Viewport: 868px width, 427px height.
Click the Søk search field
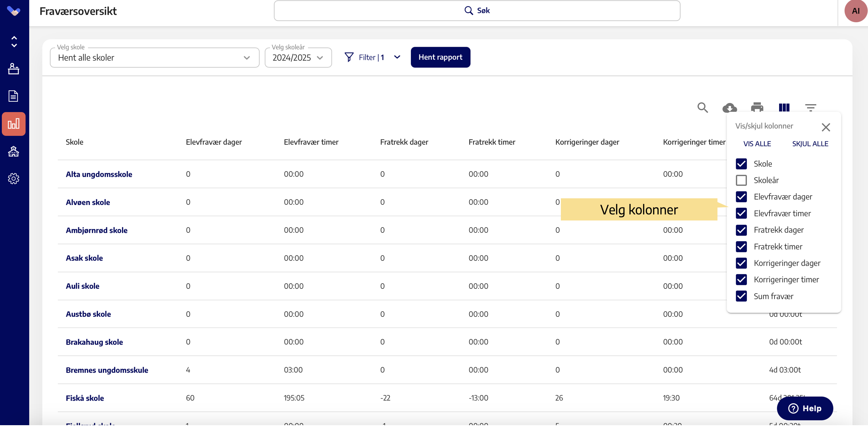pos(476,11)
